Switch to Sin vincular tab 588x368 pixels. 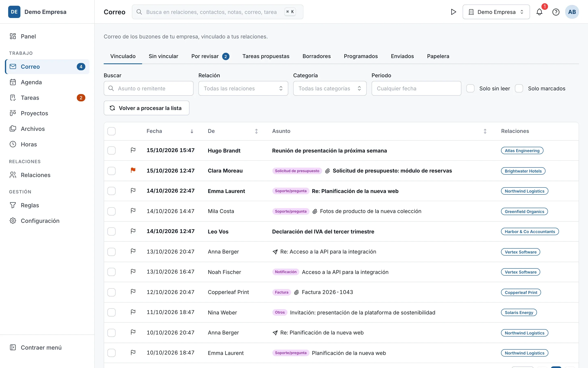(x=163, y=56)
